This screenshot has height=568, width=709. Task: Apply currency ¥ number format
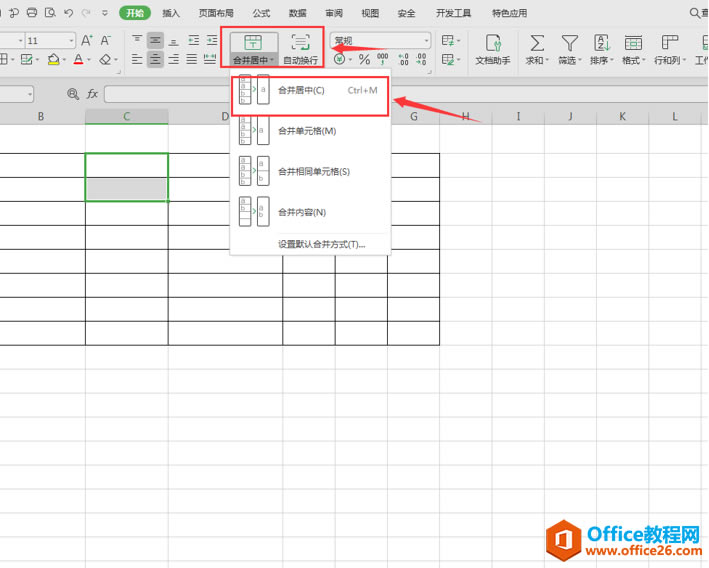pyautogui.click(x=340, y=59)
